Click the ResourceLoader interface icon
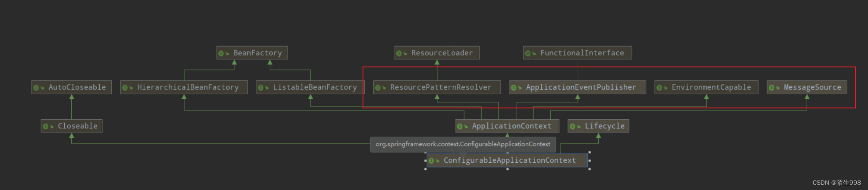The height and width of the screenshot is (190, 868). point(399,53)
